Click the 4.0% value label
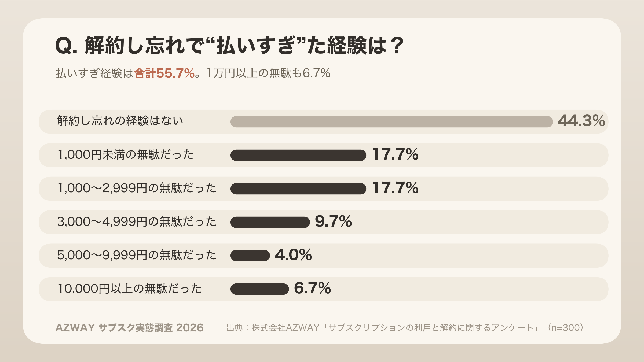 [293, 255]
